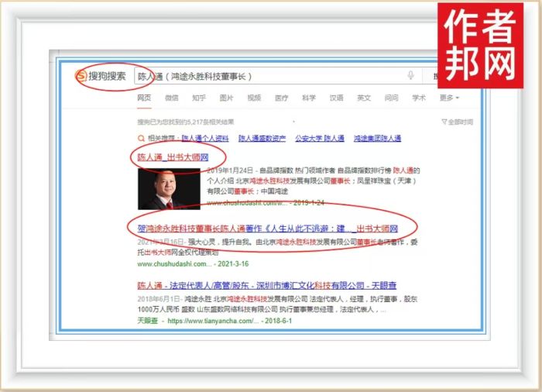Go to the 学术 search tab

pyautogui.click(x=419, y=98)
